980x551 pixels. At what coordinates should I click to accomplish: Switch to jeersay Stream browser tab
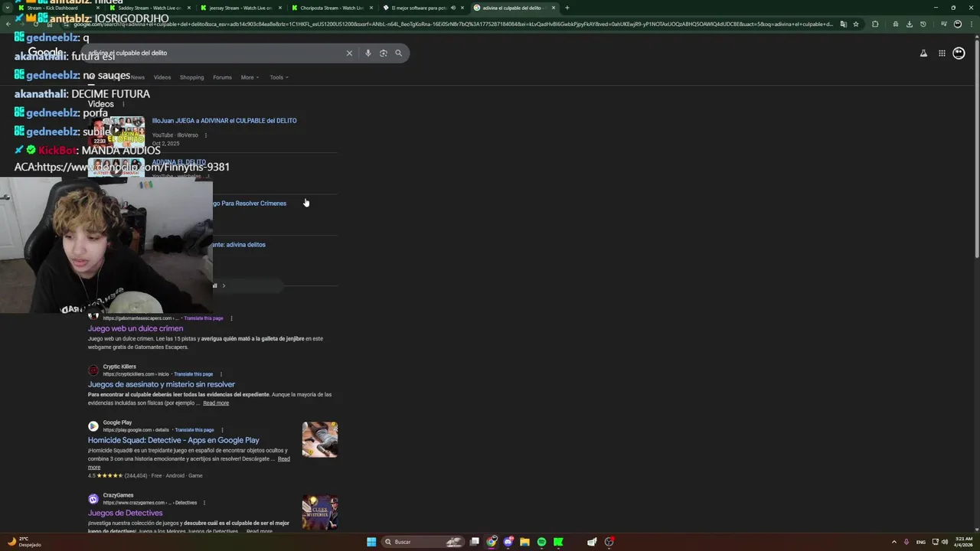click(240, 8)
